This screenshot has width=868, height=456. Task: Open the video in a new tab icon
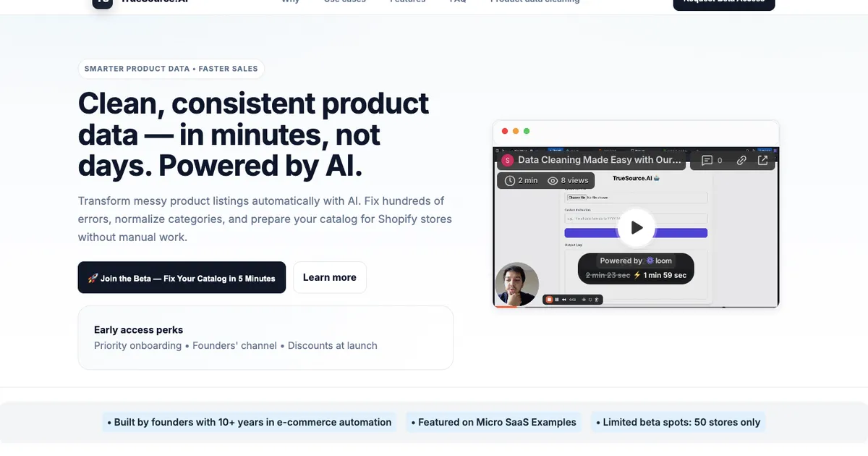tap(762, 161)
